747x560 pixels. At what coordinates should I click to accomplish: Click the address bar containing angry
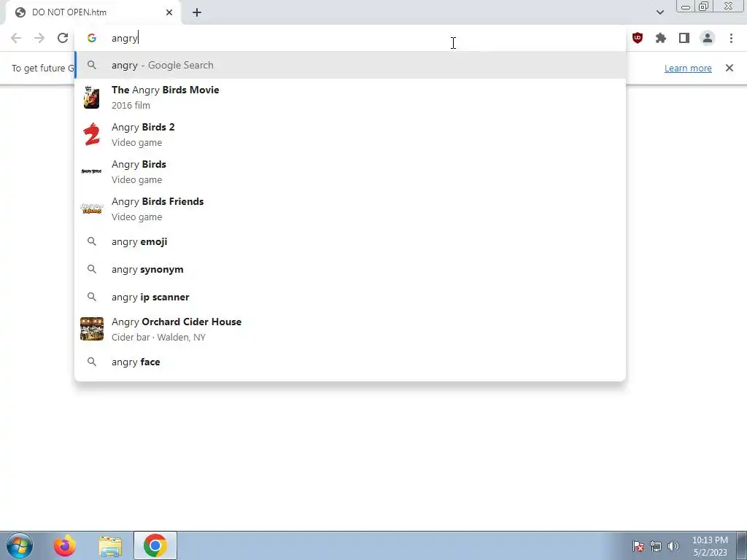pos(350,38)
